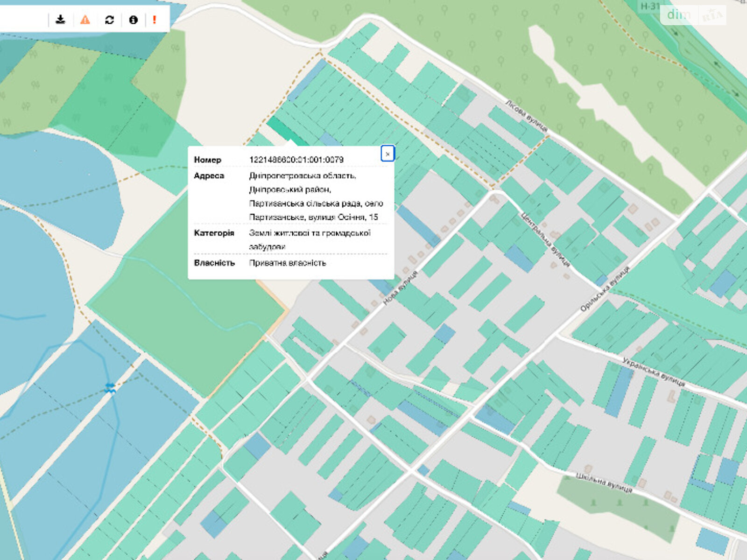Click address line ending Осіння, 15
This screenshot has height=560, width=747.
pos(313,217)
